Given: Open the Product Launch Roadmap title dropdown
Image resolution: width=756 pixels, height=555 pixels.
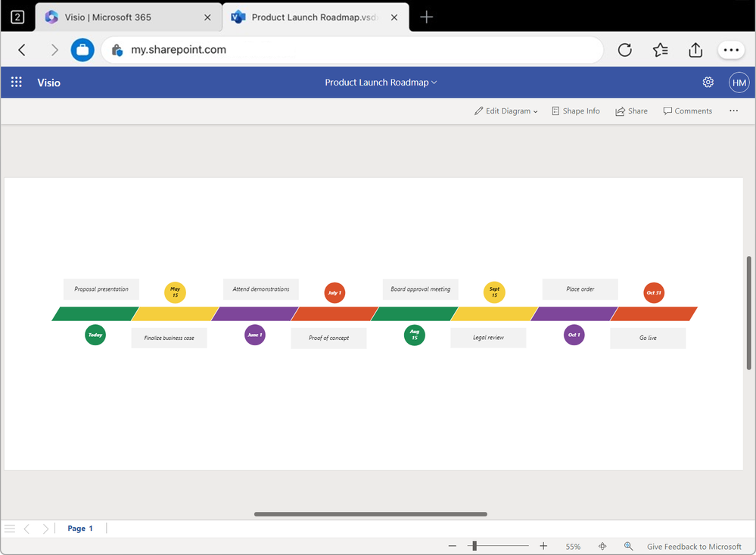Looking at the screenshot, I should click(380, 82).
